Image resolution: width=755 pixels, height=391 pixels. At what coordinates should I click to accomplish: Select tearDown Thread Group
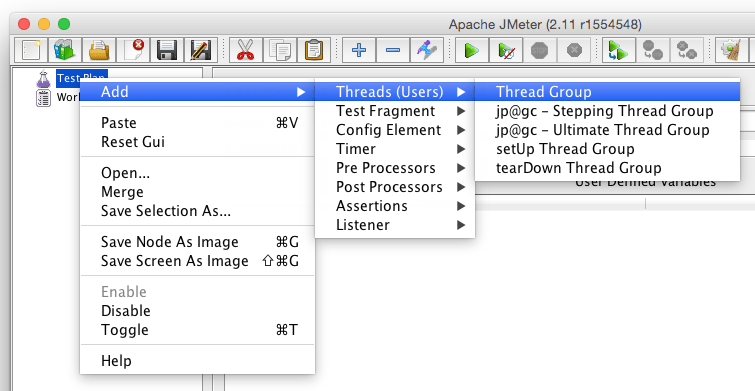607,168
